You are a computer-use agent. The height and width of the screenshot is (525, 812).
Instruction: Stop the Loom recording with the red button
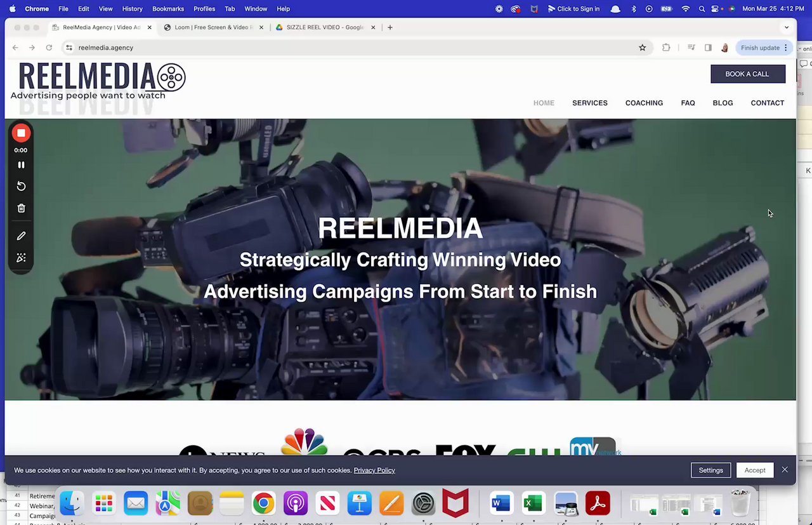21,133
